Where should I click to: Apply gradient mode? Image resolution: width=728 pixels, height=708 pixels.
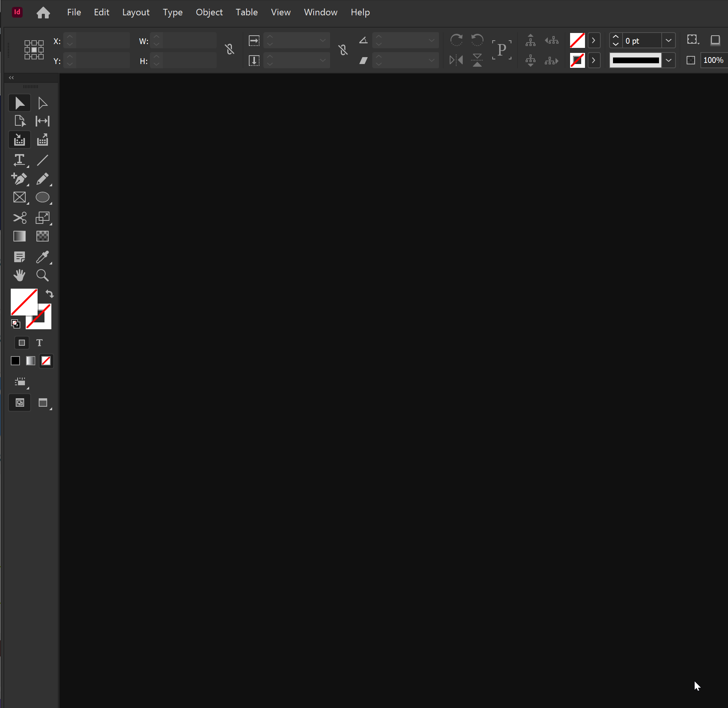click(31, 361)
